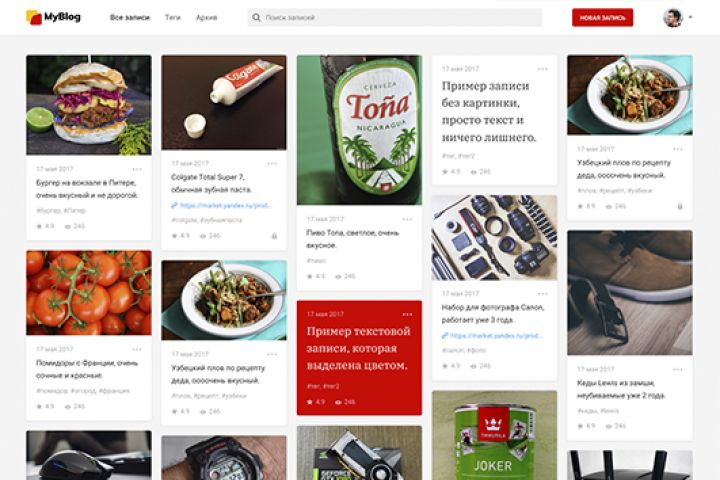Image resolution: width=720 pixels, height=480 pixels.
Task: Expand the user profile dropdown arrow
Action: [690, 17]
